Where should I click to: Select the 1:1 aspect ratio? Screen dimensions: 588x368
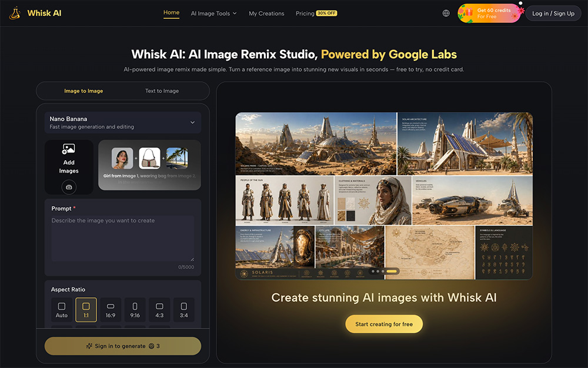86,310
